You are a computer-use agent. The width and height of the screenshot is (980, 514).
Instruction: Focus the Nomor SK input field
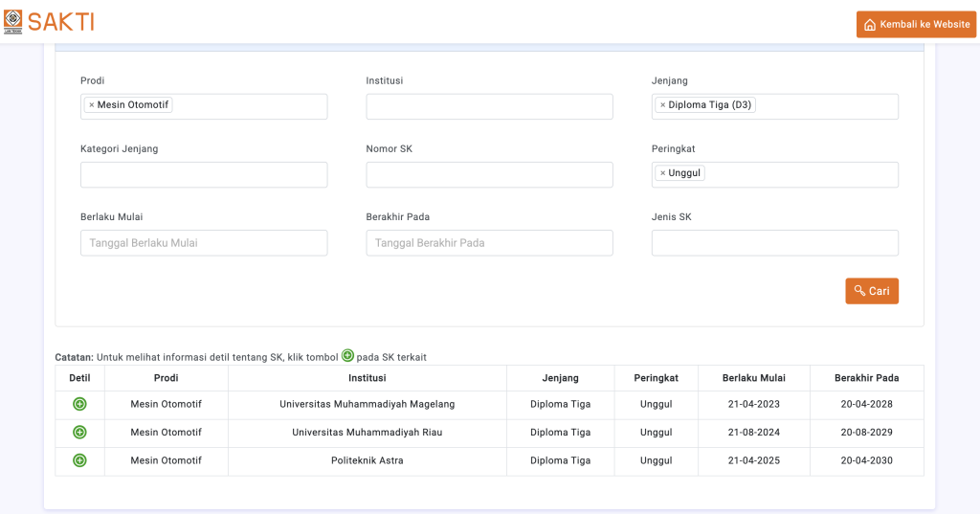489,174
